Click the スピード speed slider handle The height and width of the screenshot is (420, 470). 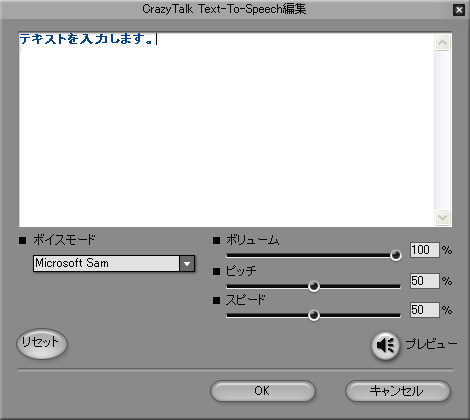pyautogui.click(x=314, y=315)
